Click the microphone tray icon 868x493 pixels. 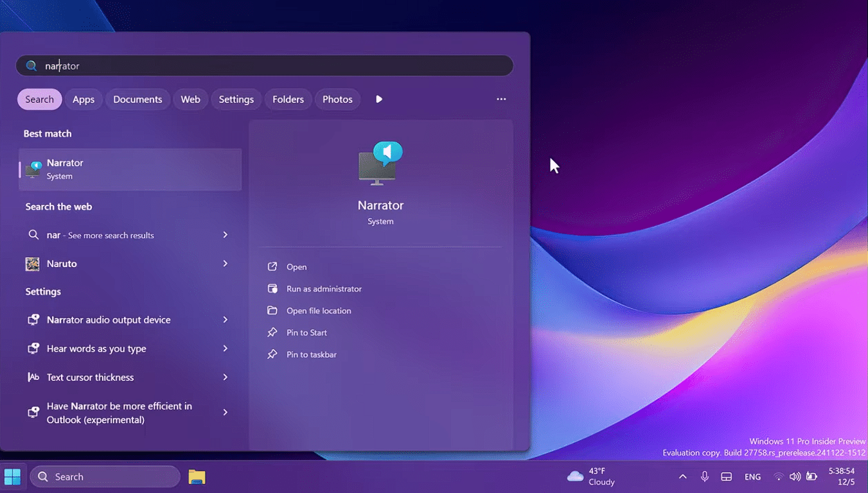[x=705, y=477]
